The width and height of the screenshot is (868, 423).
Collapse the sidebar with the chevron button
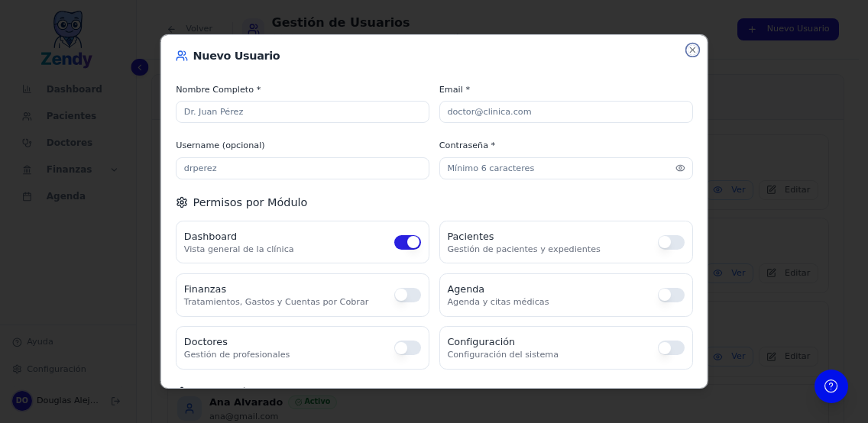click(140, 67)
